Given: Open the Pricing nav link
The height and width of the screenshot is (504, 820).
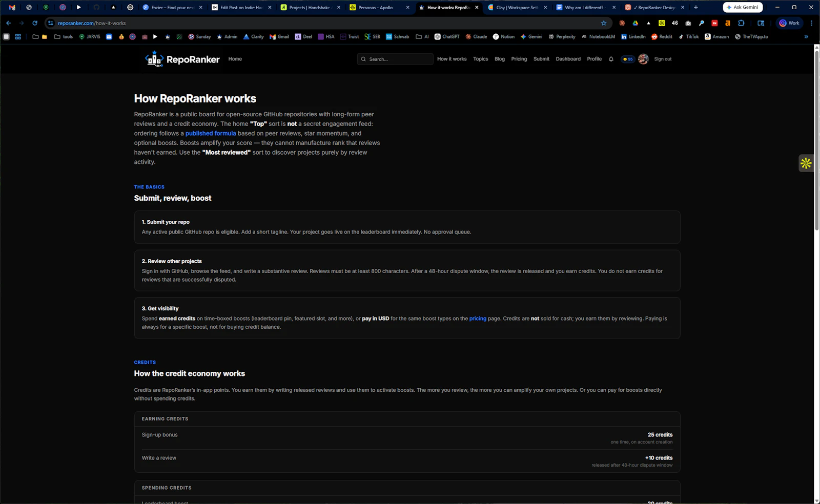Looking at the screenshot, I should [x=519, y=59].
